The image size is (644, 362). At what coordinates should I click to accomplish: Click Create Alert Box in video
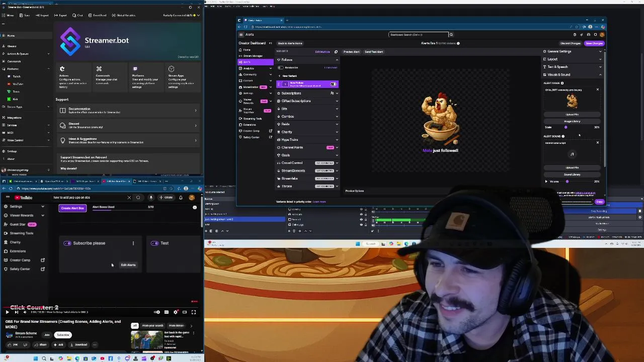[72, 208]
